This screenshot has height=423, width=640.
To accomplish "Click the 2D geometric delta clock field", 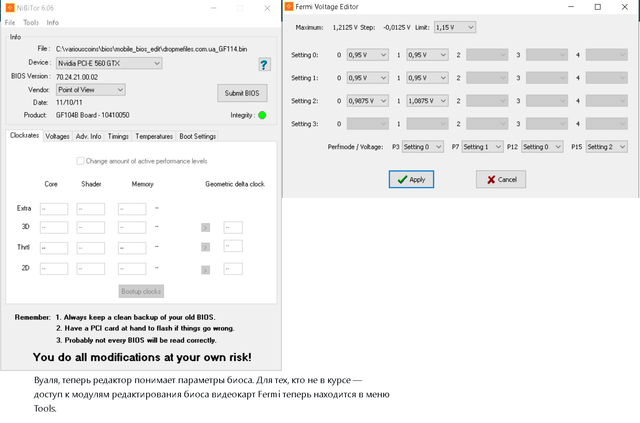I will (x=233, y=269).
